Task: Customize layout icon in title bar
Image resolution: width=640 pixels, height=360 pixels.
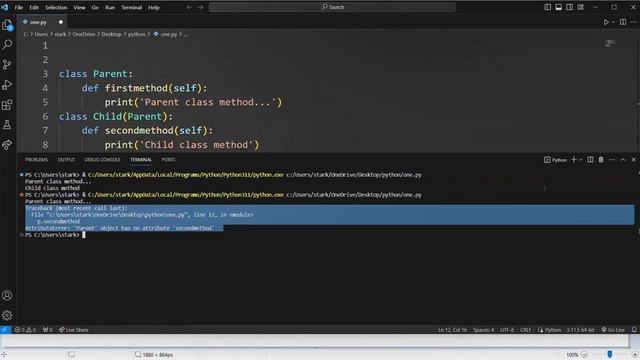Action: point(580,7)
